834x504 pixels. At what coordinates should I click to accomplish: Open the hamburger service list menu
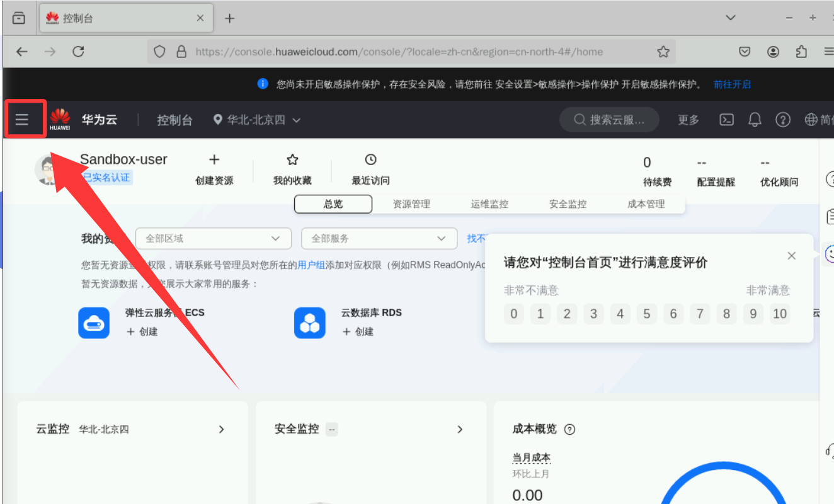point(22,119)
